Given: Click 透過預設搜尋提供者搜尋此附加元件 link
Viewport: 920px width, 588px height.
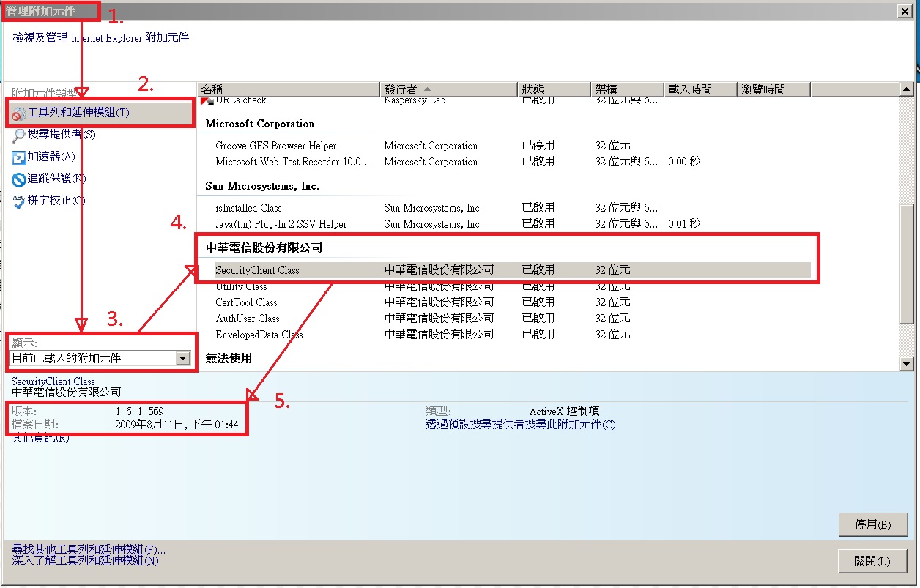Looking at the screenshot, I should click(x=521, y=424).
